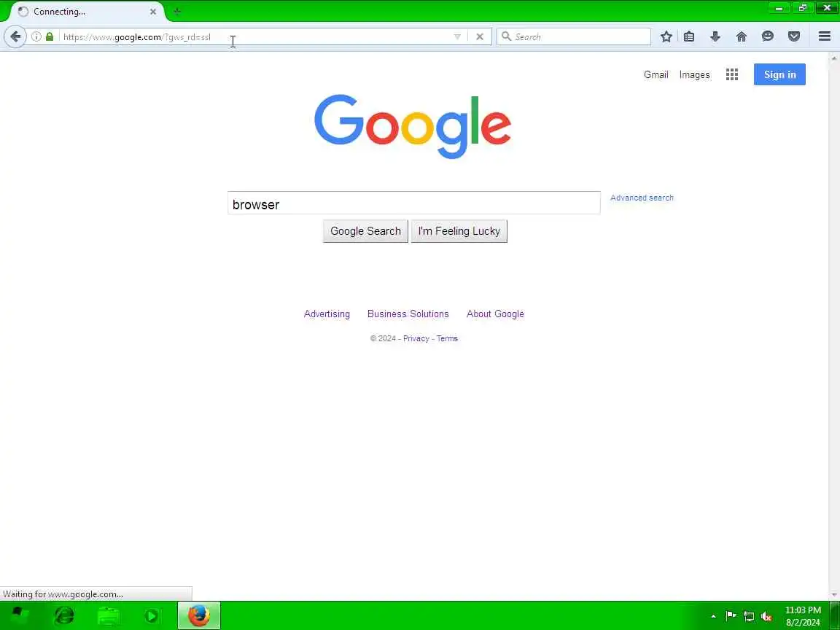Image resolution: width=840 pixels, height=630 pixels.
Task: Open the Downloads arrow icon
Action: tap(715, 36)
